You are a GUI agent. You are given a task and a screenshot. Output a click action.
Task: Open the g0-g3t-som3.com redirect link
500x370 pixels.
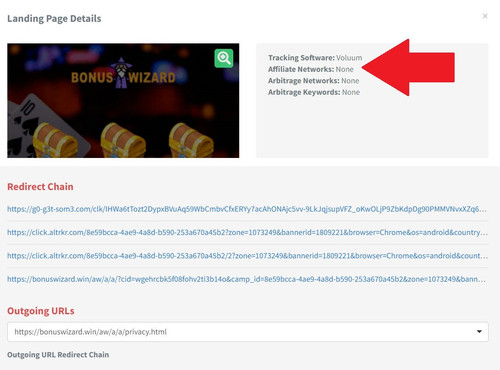click(x=247, y=209)
